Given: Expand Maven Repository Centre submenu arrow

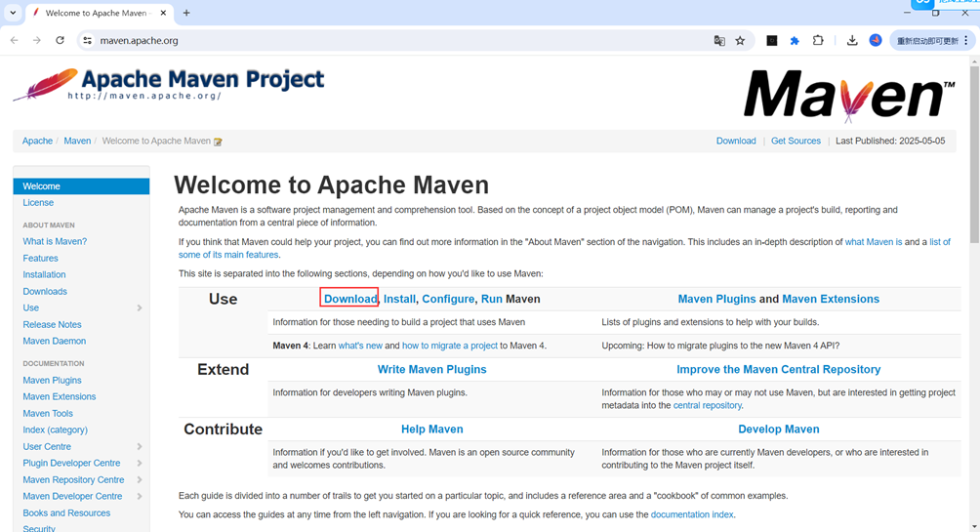Looking at the screenshot, I should 140,480.
